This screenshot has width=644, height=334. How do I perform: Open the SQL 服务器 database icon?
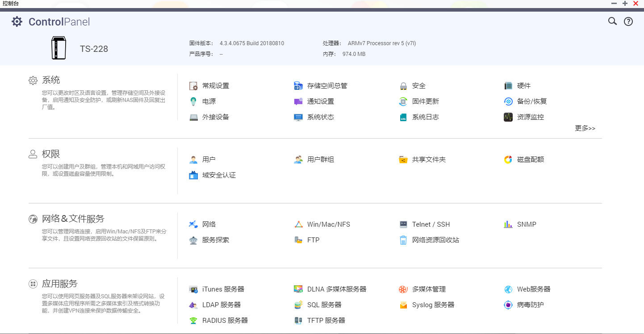point(298,305)
